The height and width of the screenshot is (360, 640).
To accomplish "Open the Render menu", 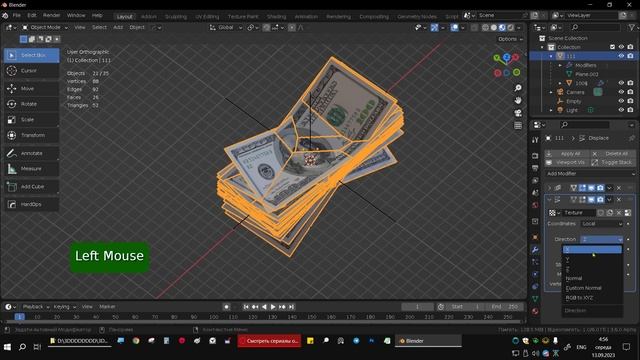I will [51, 16].
